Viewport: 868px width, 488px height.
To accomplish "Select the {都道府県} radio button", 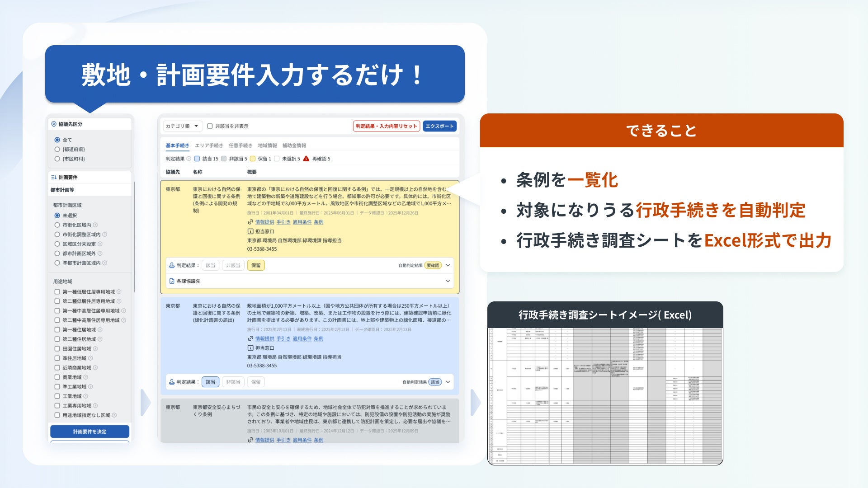I will 57,150.
